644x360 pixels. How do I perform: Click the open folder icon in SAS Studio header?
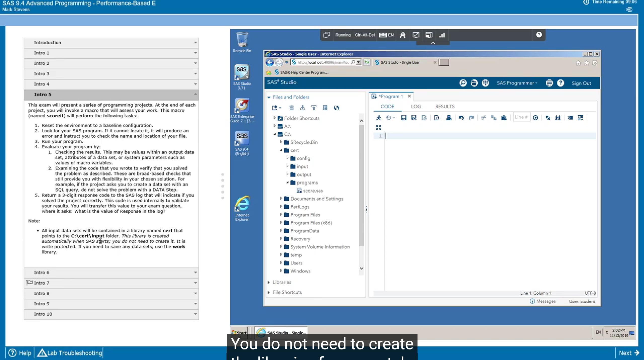pos(474,83)
